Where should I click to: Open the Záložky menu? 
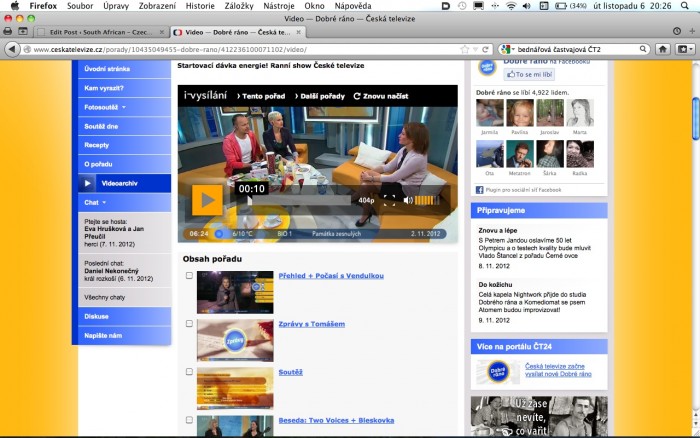pyautogui.click(x=239, y=6)
